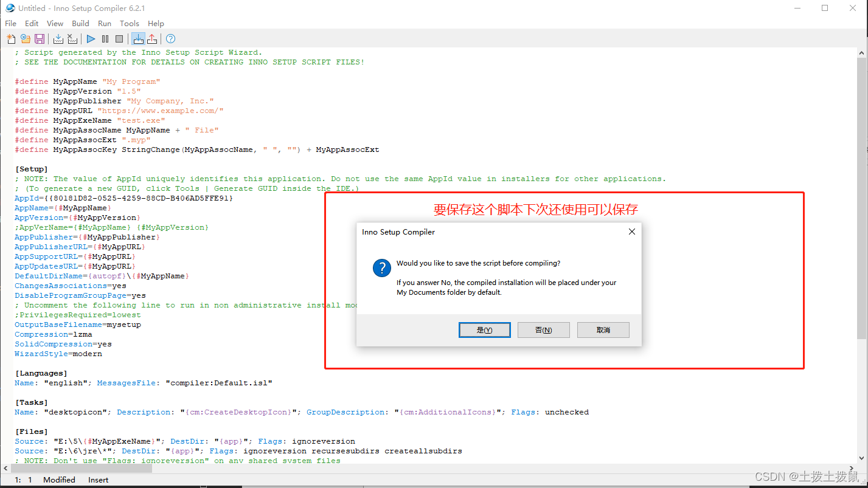Click the 'AppName={#MyAppName}' line
868x488 pixels.
63,208
